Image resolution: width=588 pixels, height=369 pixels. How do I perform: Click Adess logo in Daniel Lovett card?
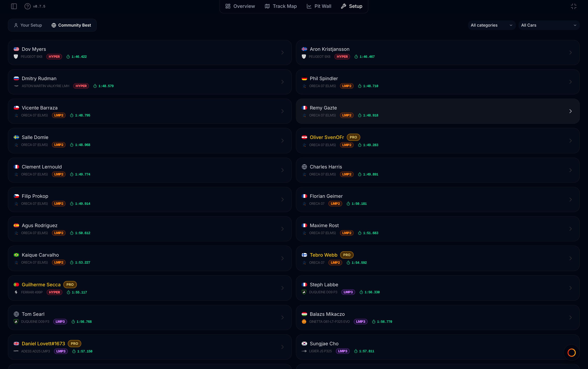coord(16,351)
